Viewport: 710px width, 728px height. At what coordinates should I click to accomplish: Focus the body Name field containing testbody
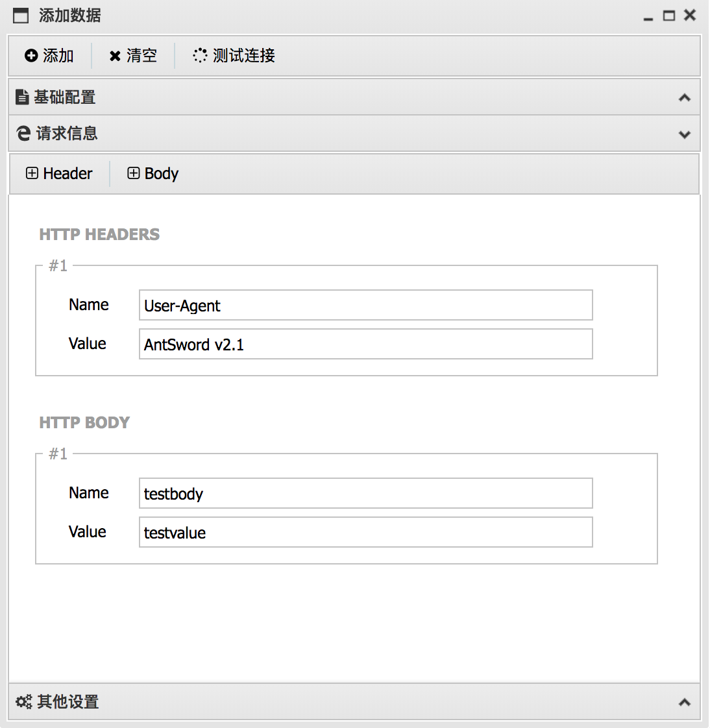coord(366,493)
